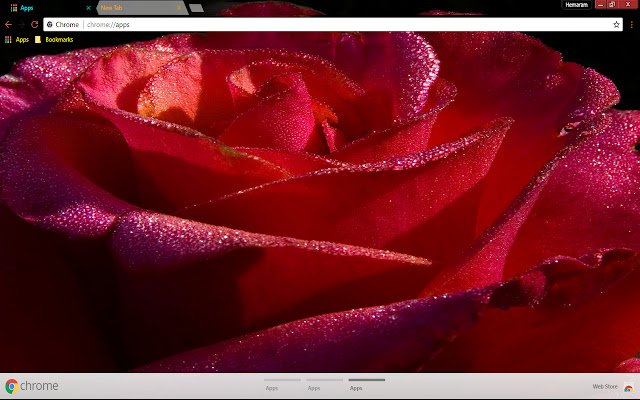Open the Web Store link

(605, 386)
